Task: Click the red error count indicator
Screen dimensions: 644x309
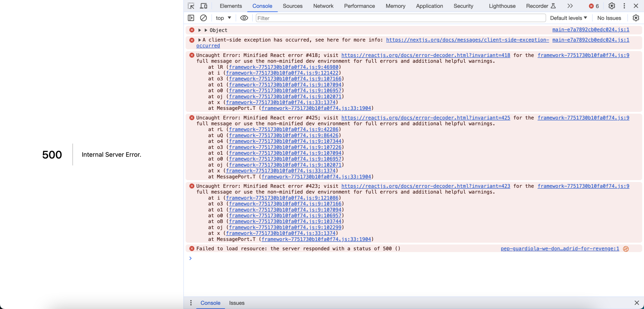Action: (x=593, y=6)
